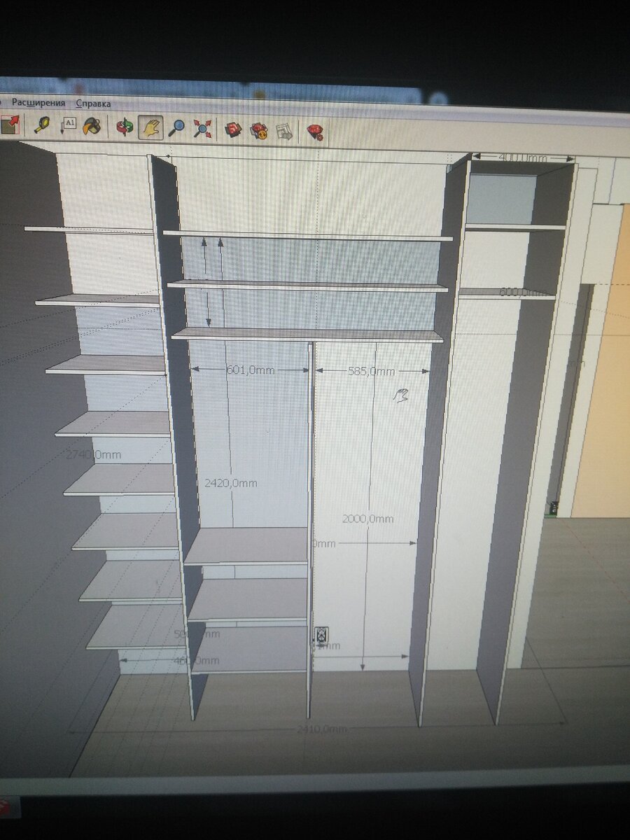Select the Text label (A1) tool
This screenshot has height=840, width=630.
click(x=68, y=126)
